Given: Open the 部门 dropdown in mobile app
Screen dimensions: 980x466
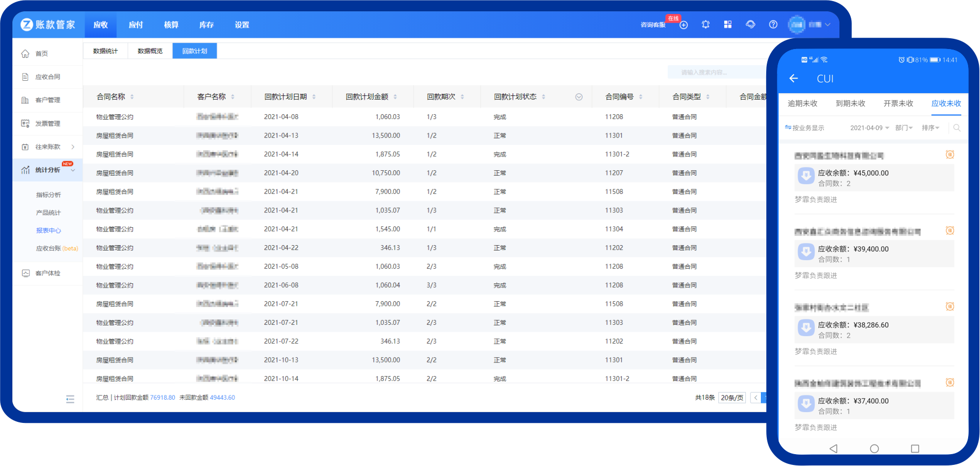Looking at the screenshot, I should tap(904, 128).
